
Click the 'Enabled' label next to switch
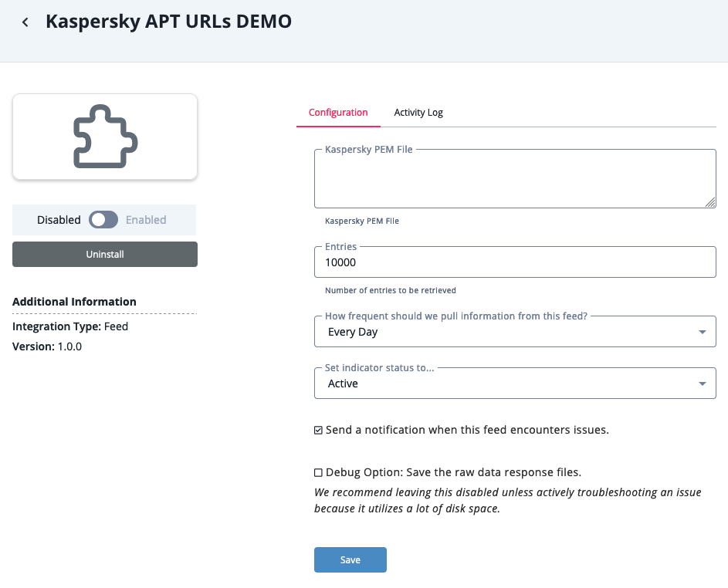click(x=146, y=219)
